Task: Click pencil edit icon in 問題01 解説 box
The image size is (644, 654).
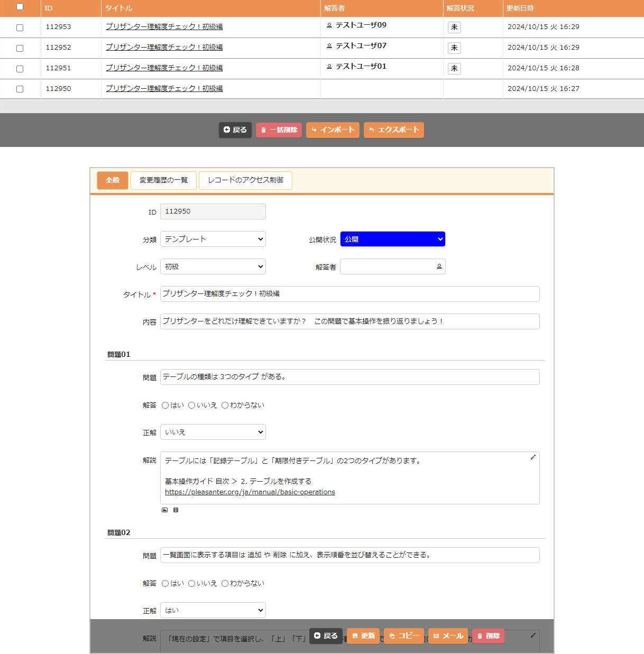Action: point(533,457)
